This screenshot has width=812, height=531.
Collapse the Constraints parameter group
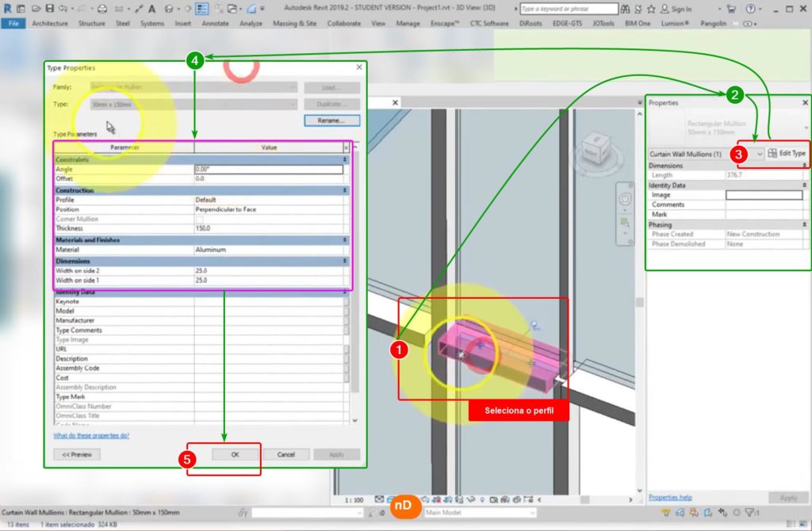(x=346, y=160)
